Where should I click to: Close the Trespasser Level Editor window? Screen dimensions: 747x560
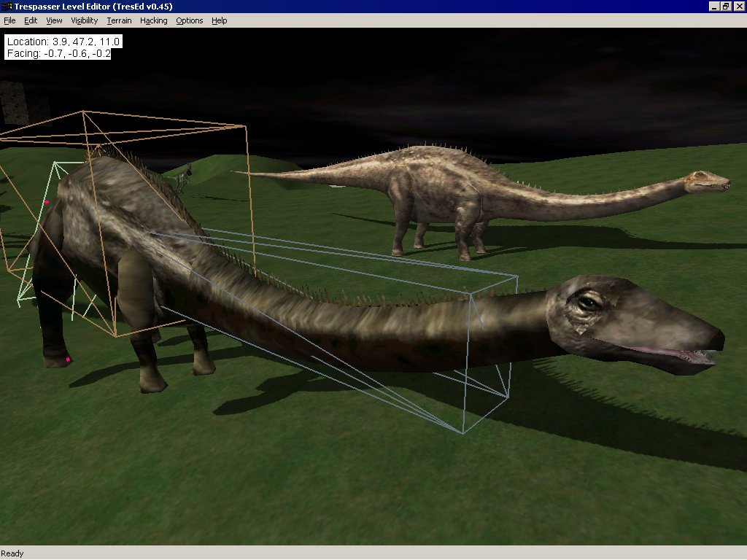[738, 6]
